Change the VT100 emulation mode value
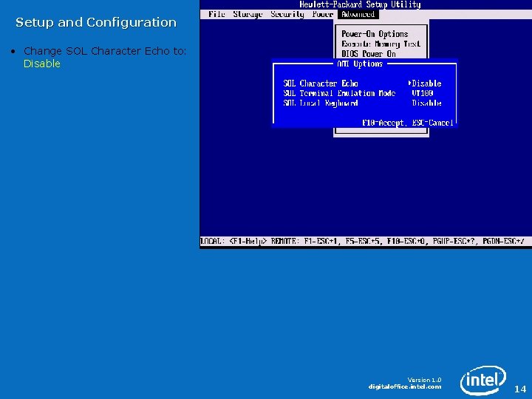 coord(423,93)
